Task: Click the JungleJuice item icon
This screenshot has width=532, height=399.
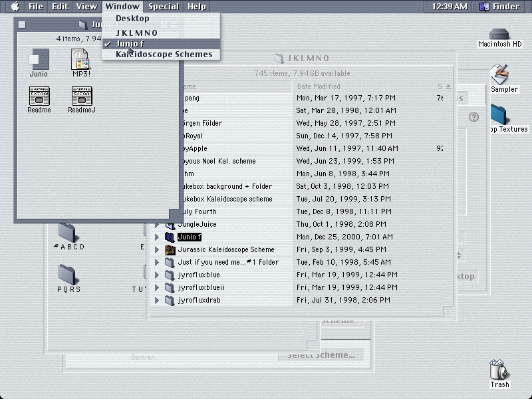Action: [170, 224]
